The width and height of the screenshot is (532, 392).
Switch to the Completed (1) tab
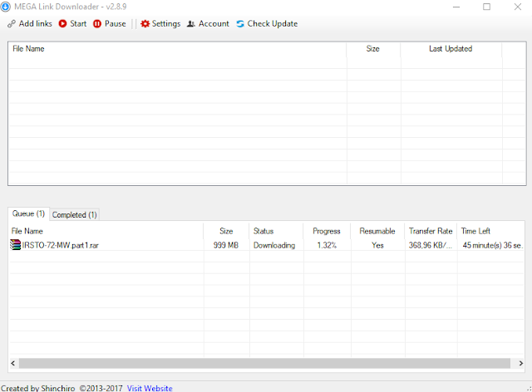(74, 214)
